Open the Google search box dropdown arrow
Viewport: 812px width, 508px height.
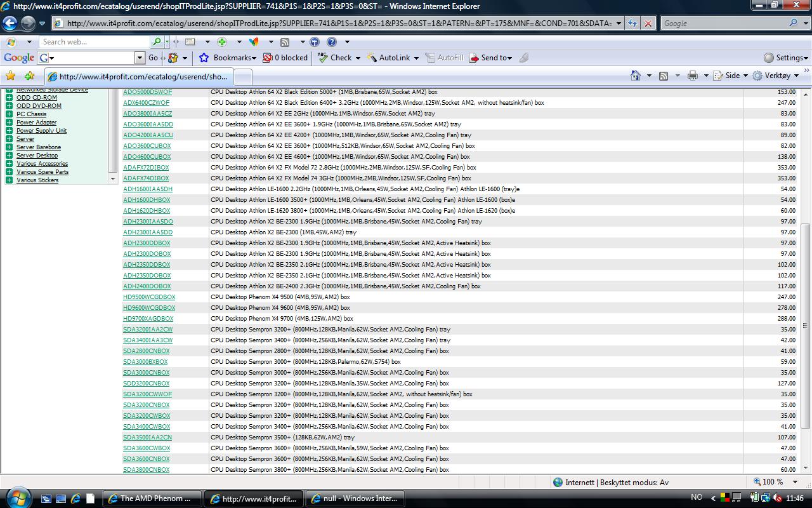click(140, 58)
